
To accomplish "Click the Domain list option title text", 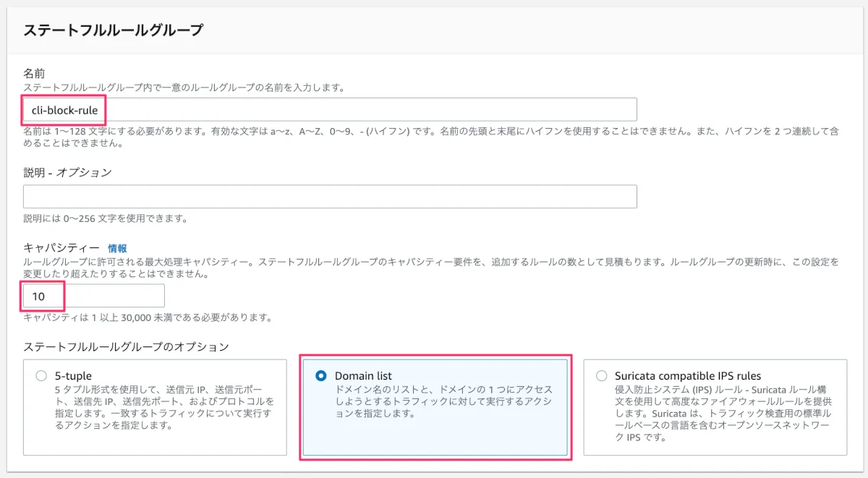I will pos(363,376).
